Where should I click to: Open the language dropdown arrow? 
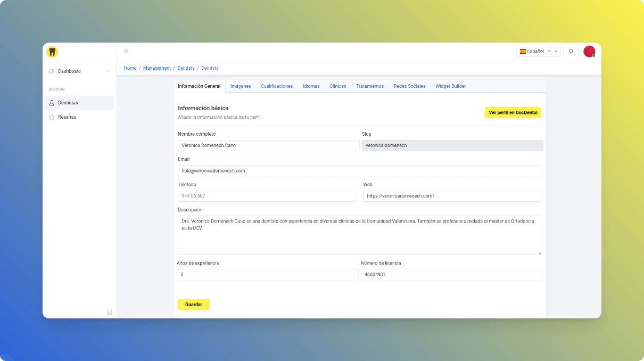tap(556, 52)
